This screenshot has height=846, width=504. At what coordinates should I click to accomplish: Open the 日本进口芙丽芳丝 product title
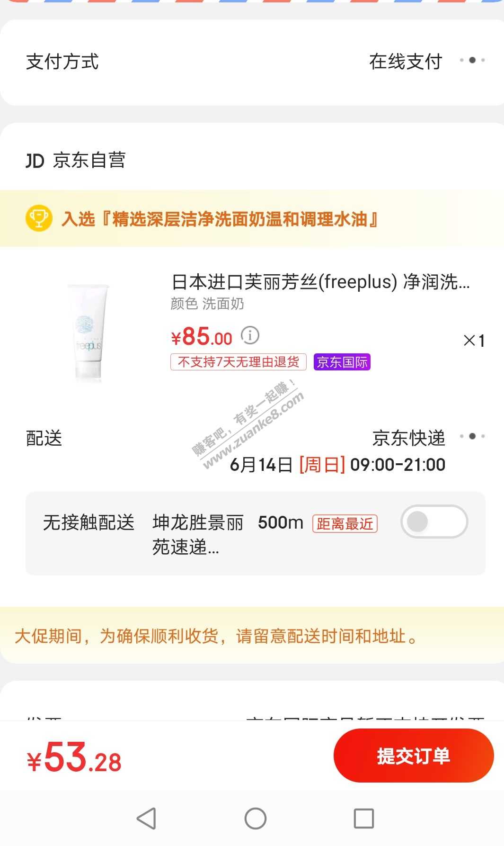point(320,282)
